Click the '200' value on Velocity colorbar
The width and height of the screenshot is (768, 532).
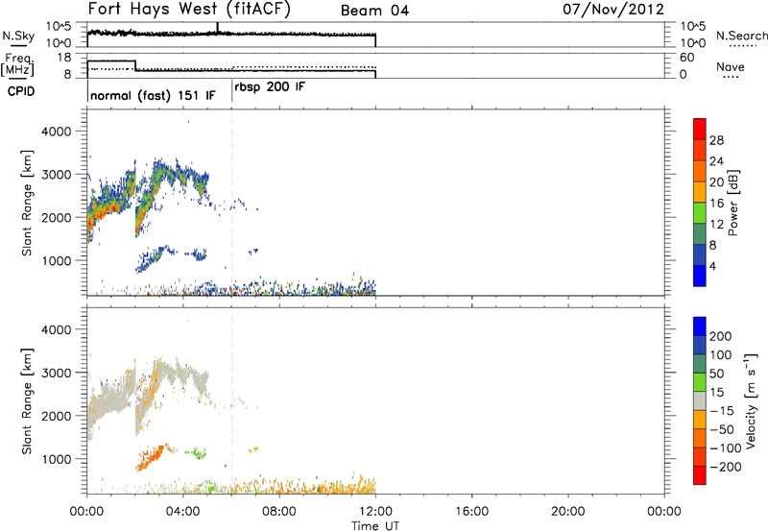tap(721, 336)
